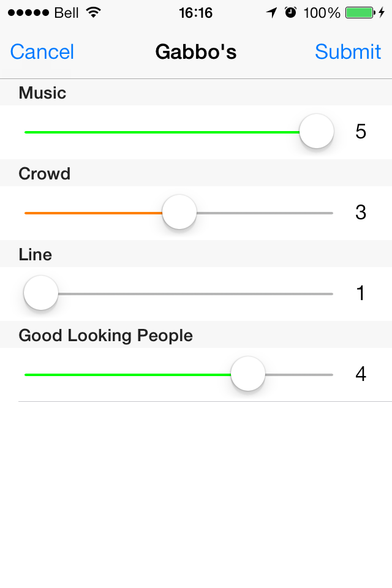Click the Line slider thumb

[x=41, y=293]
